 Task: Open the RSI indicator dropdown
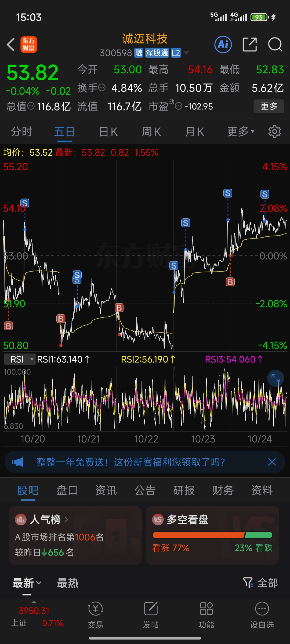[x=20, y=359]
